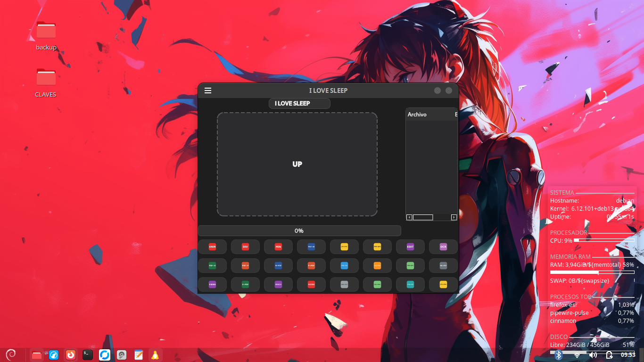
Task: Launch the blue PDF→W conversion tool
Action: click(311, 247)
